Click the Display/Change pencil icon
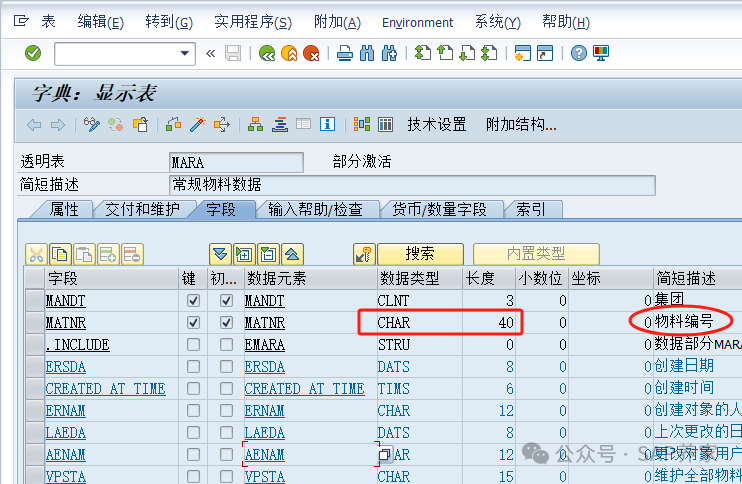The height and width of the screenshot is (484, 742). (x=92, y=124)
